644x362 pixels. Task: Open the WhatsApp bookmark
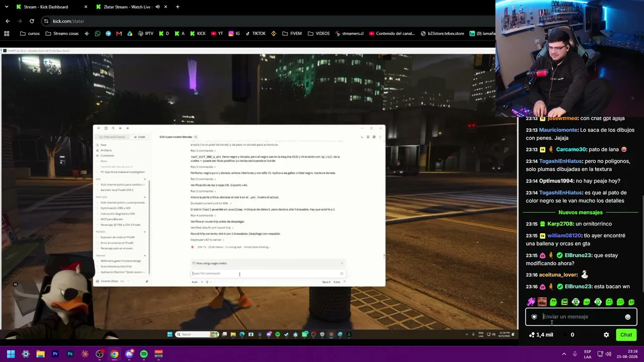coord(98,34)
